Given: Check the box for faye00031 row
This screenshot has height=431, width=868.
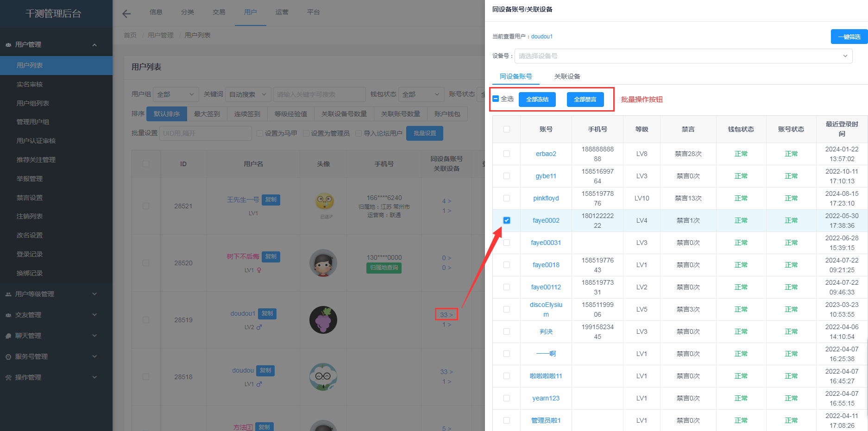Looking at the screenshot, I should pos(507,243).
